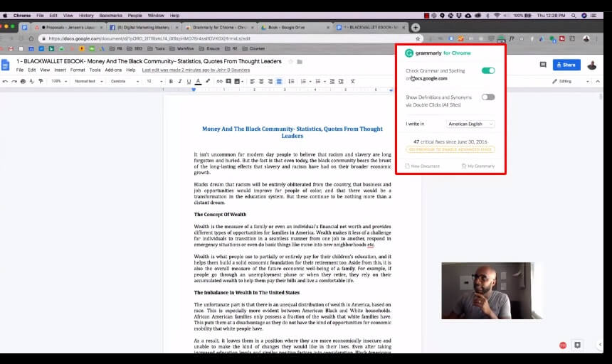612x364 pixels.
Task: Expand bulleted list options arrow
Action: [x=325, y=82]
